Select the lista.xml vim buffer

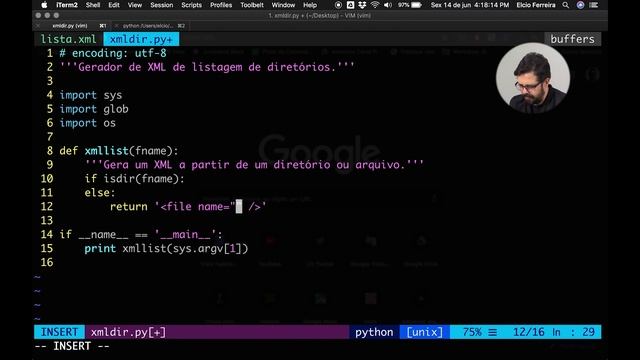click(69, 39)
